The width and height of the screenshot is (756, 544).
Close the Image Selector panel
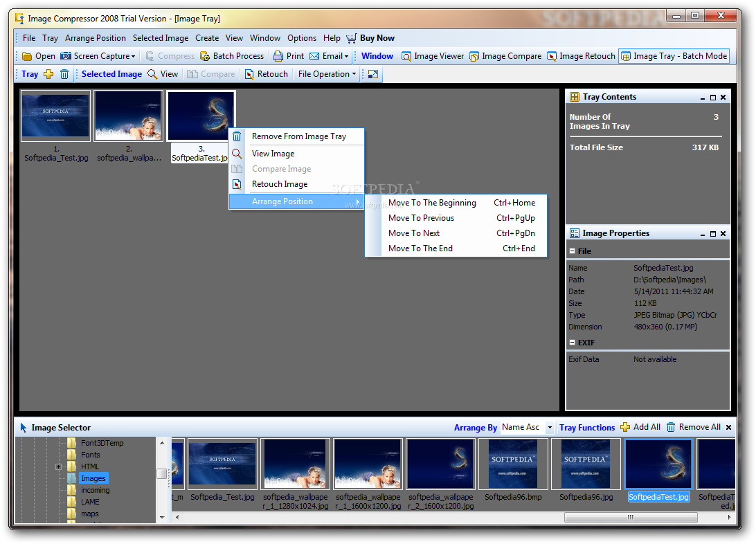click(728, 428)
